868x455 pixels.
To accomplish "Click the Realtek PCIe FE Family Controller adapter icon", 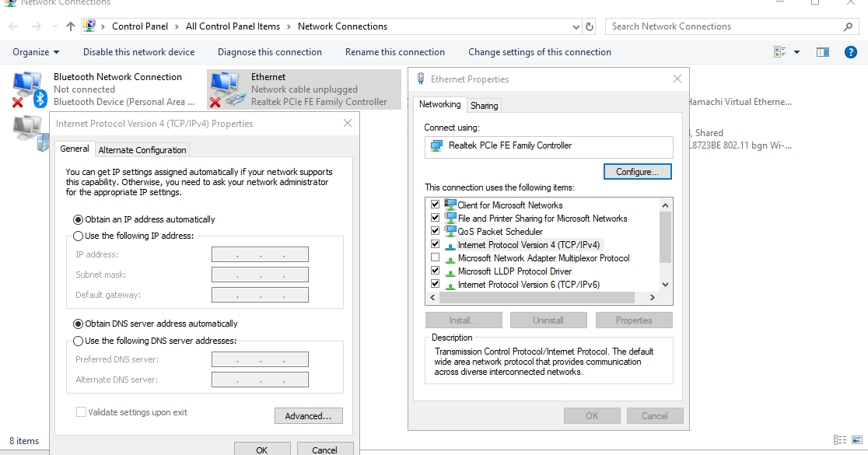I will pyautogui.click(x=435, y=146).
